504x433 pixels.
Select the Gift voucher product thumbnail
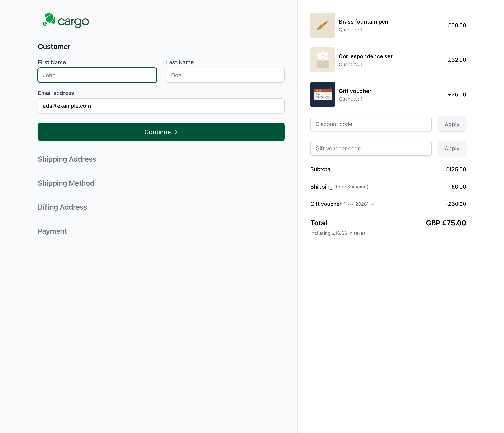tap(323, 95)
